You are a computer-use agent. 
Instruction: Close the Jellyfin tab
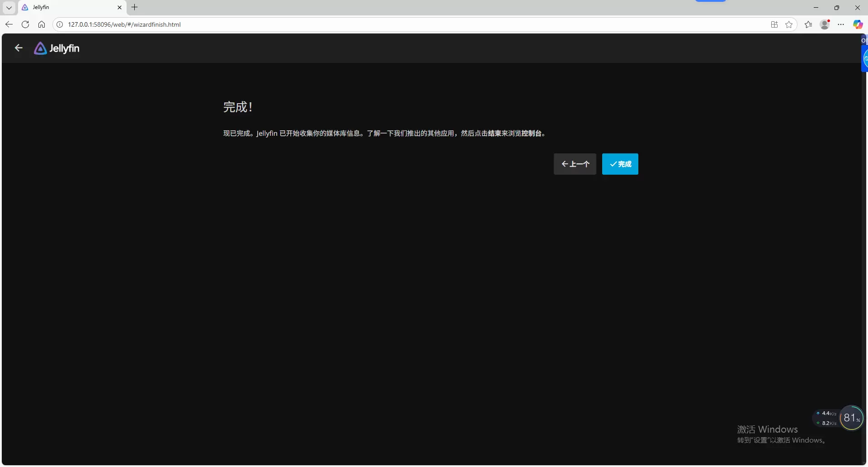[119, 7]
